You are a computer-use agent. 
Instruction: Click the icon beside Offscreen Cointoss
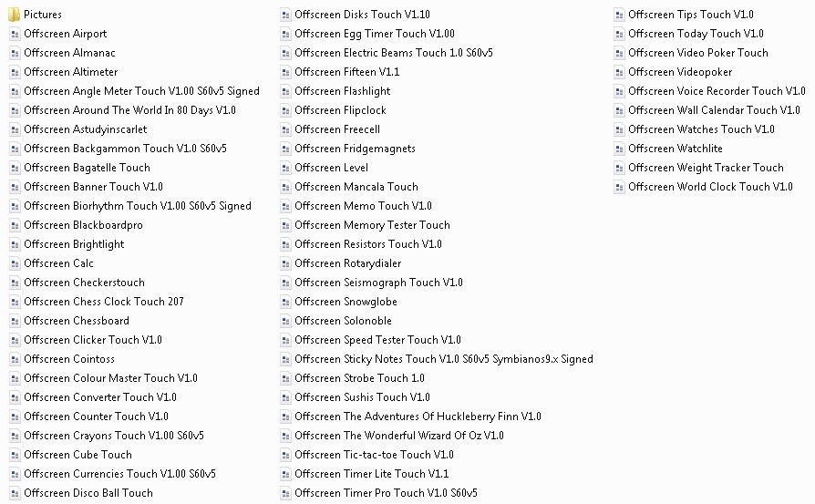(15, 359)
